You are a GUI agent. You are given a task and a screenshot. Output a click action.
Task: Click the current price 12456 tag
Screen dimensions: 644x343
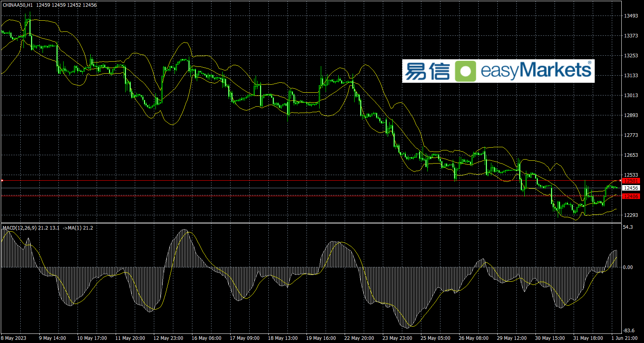(630, 188)
